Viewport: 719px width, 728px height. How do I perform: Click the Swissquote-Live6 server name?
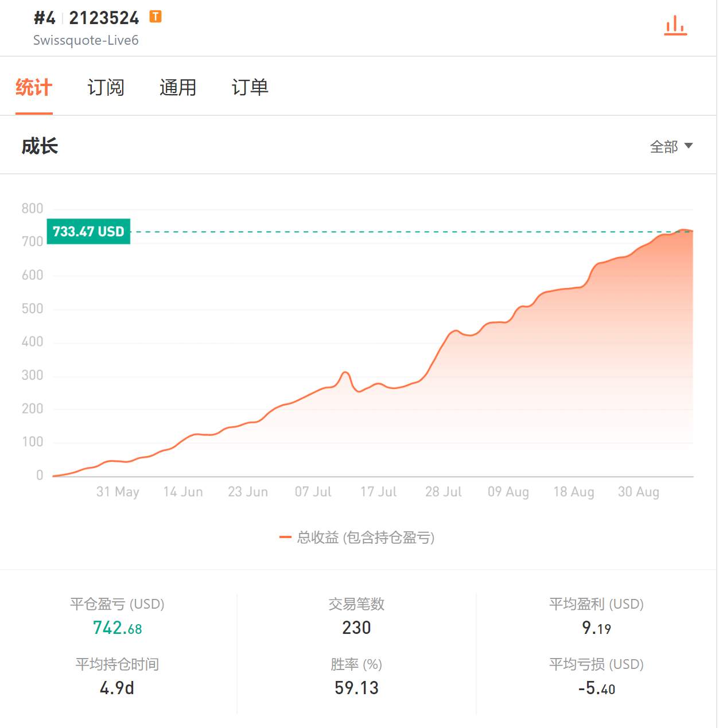coord(85,40)
